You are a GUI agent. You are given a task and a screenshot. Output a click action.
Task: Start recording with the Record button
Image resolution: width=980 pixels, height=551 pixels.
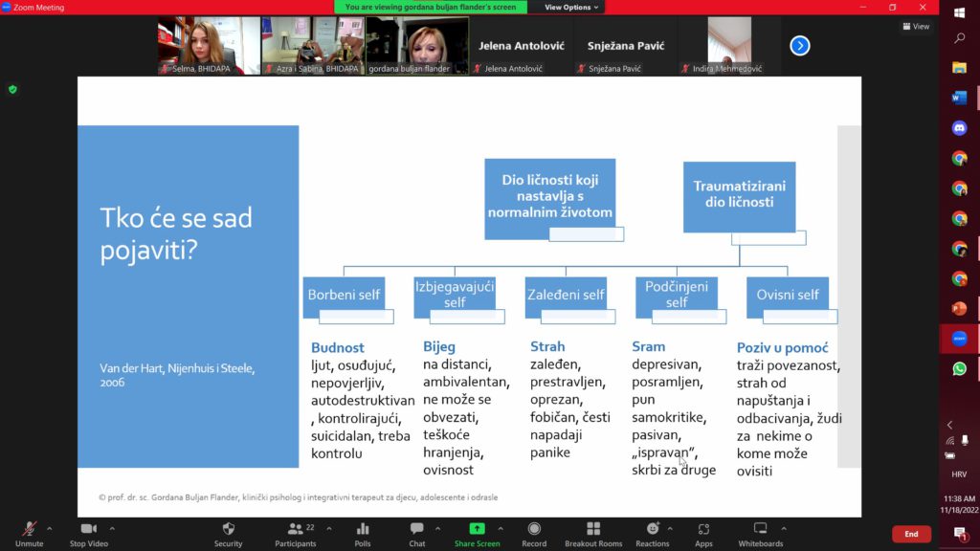pyautogui.click(x=534, y=533)
